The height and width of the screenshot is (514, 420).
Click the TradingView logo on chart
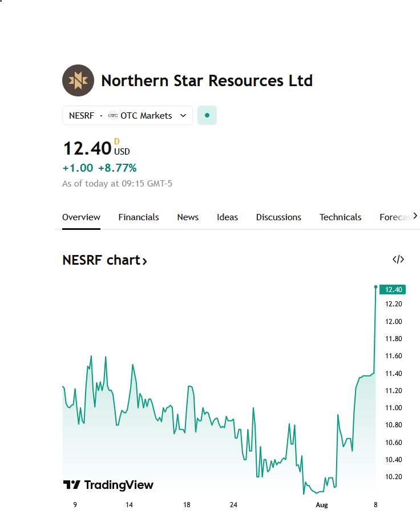click(108, 484)
